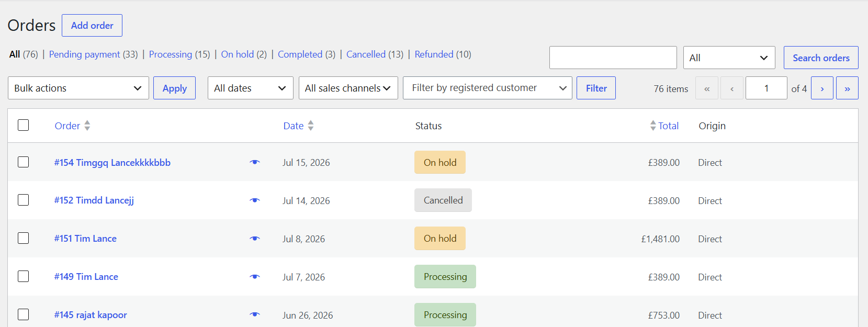Check the box for order #152
This screenshot has height=327, width=868.
[24, 200]
